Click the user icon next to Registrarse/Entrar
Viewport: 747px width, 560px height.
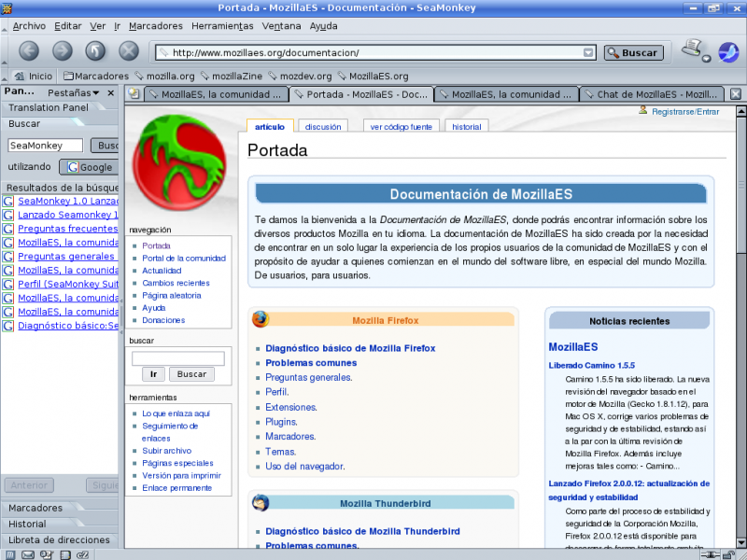643,110
